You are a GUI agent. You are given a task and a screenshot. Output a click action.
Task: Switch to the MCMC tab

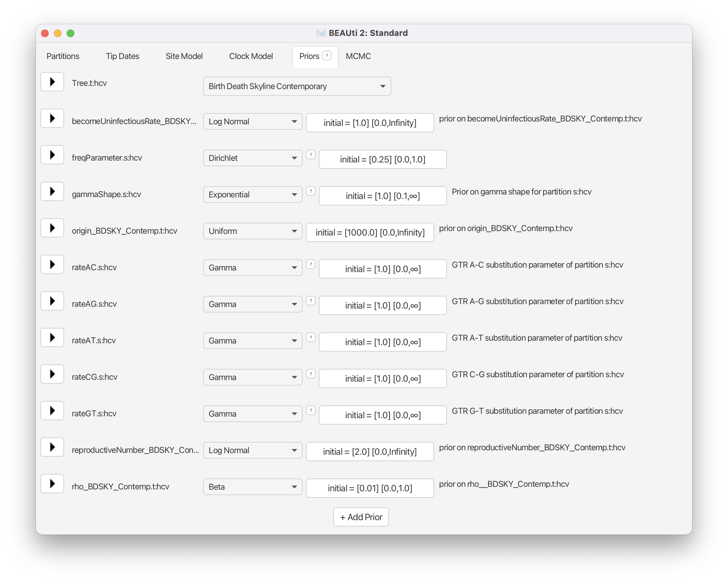pos(358,56)
